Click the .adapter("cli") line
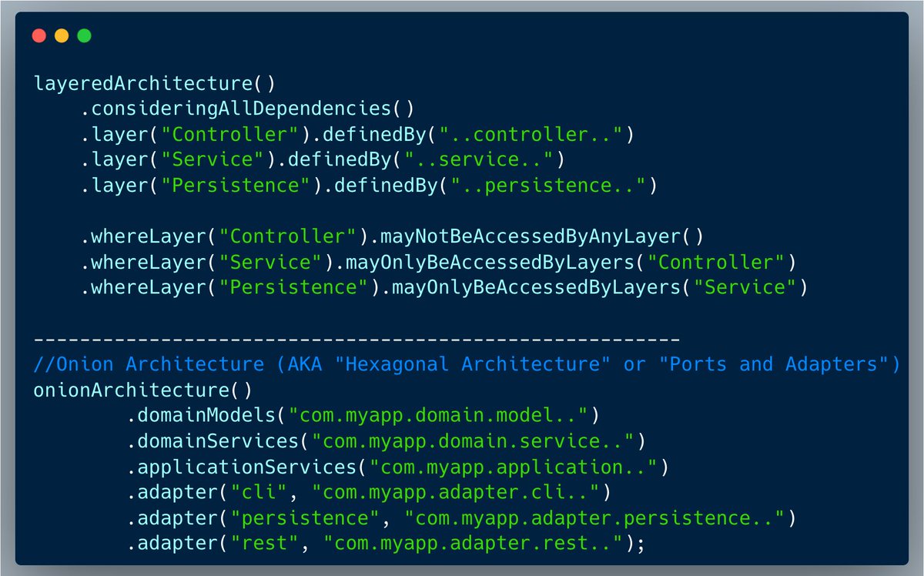924x576 pixels. pos(368,492)
